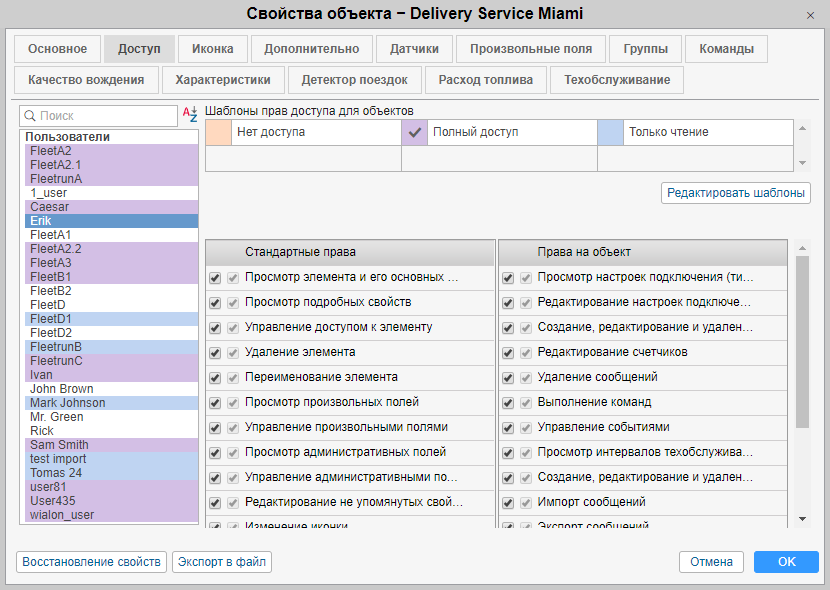Click the A-Z sort users icon

(x=190, y=116)
